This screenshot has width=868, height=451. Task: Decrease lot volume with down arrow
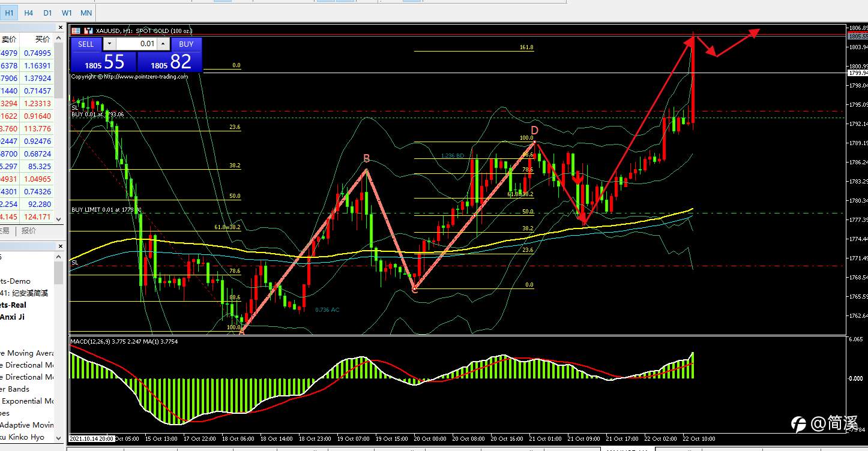[109, 44]
